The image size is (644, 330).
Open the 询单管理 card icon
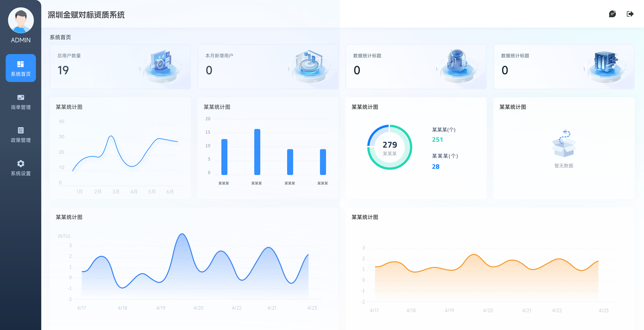[x=20, y=97]
